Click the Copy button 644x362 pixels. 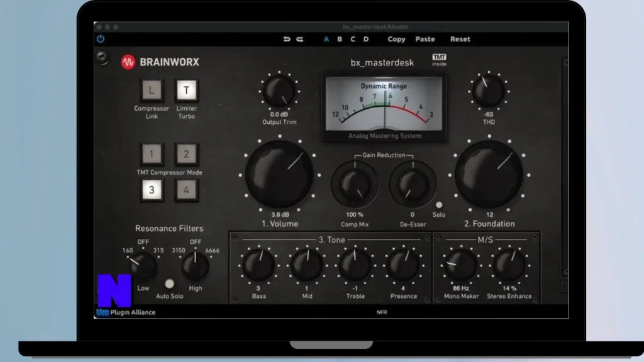click(x=396, y=40)
